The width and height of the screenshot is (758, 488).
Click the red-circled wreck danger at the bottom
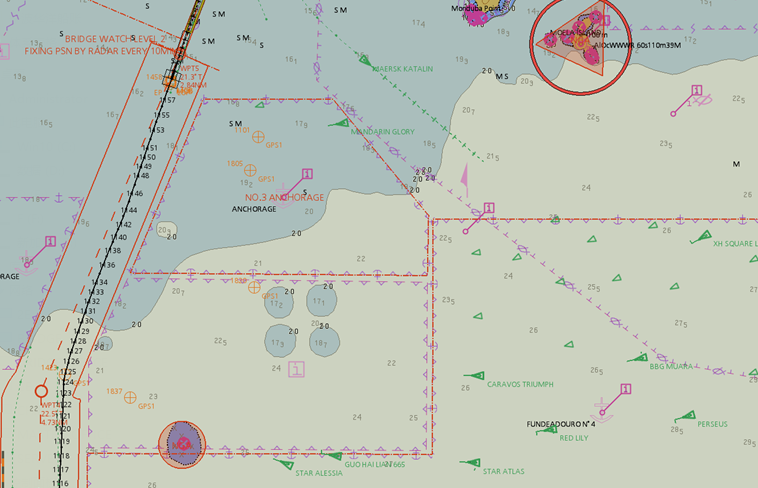(x=182, y=444)
